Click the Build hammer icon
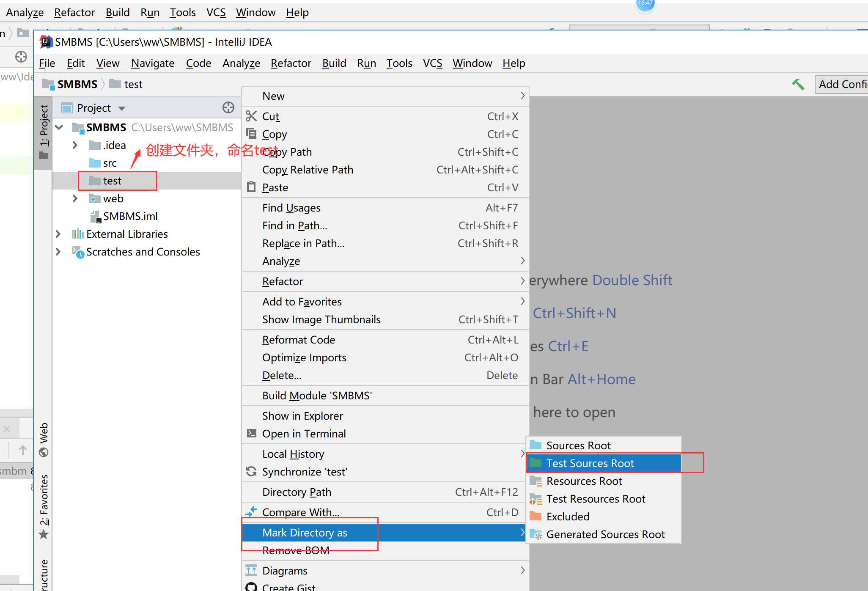Viewport: 868px width, 591px height. pyautogui.click(x=798, y=84)
